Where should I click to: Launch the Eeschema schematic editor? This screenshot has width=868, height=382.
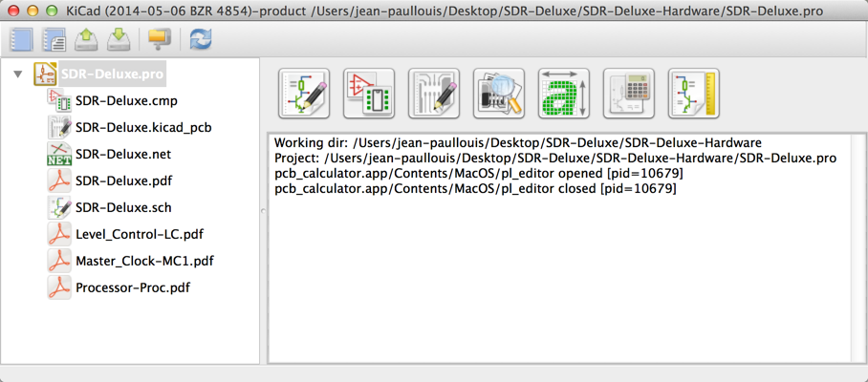coord(304,94)
